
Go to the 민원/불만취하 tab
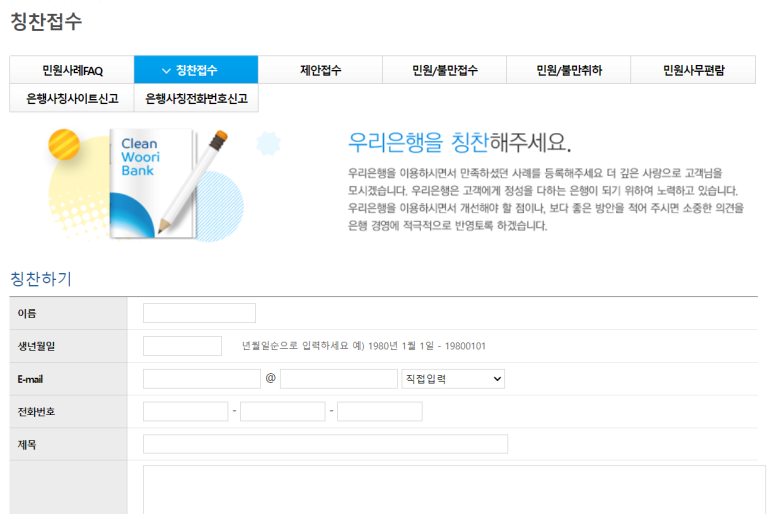tap(569, 70)
